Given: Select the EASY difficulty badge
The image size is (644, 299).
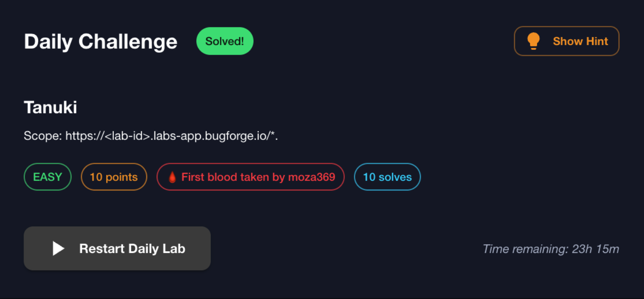Looking at the screenshot, I should (47, 177).
